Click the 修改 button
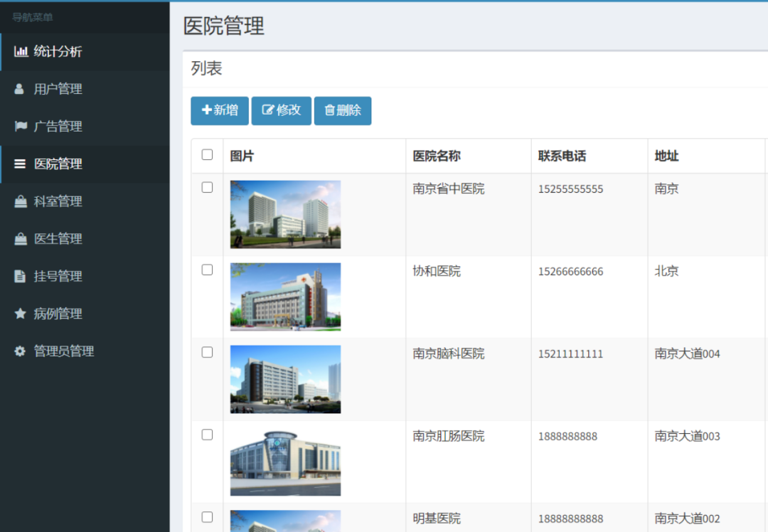This screenshot has width=768, height=532. coord(281,111)
